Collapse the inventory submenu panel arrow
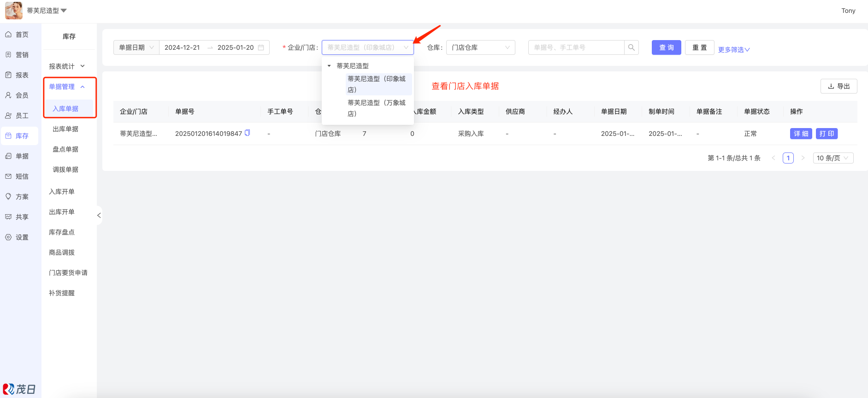This screenshot has height=398, width=868. [99, 215]
